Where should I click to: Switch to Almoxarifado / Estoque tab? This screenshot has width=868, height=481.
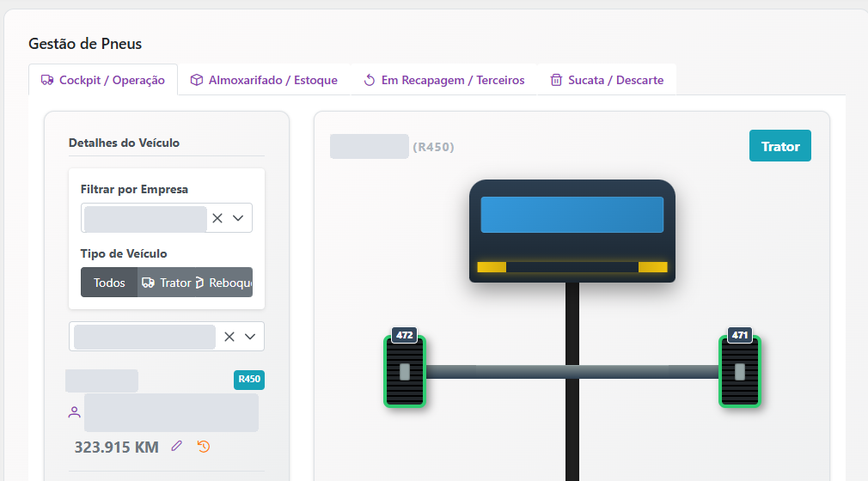tap(264, 80)
